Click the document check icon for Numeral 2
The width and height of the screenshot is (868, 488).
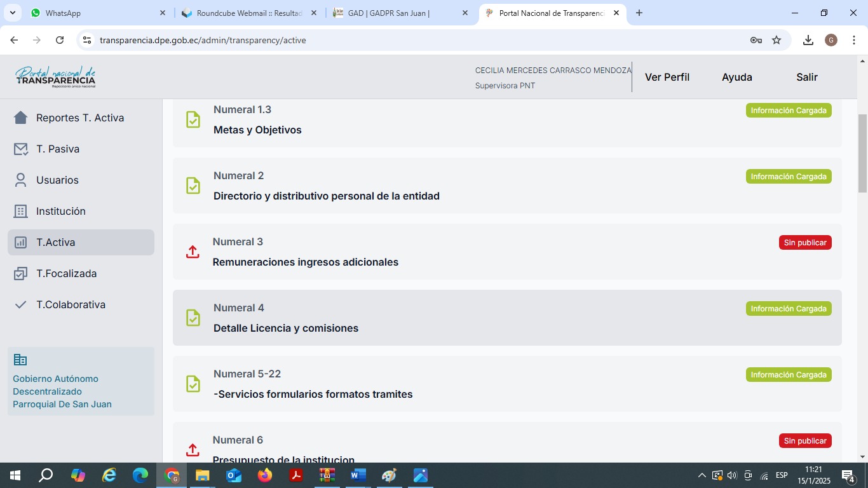click(193, 186)
